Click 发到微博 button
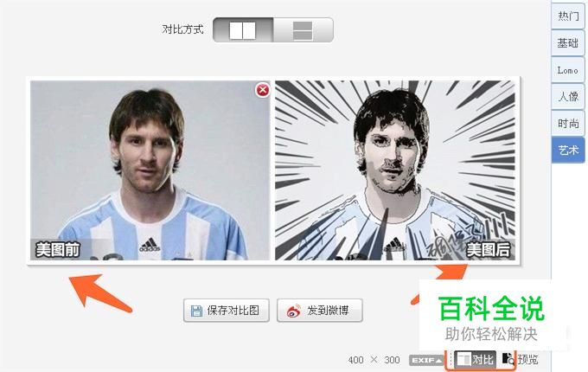This screenshot has height=372, width=588. [x=319, y=310]
